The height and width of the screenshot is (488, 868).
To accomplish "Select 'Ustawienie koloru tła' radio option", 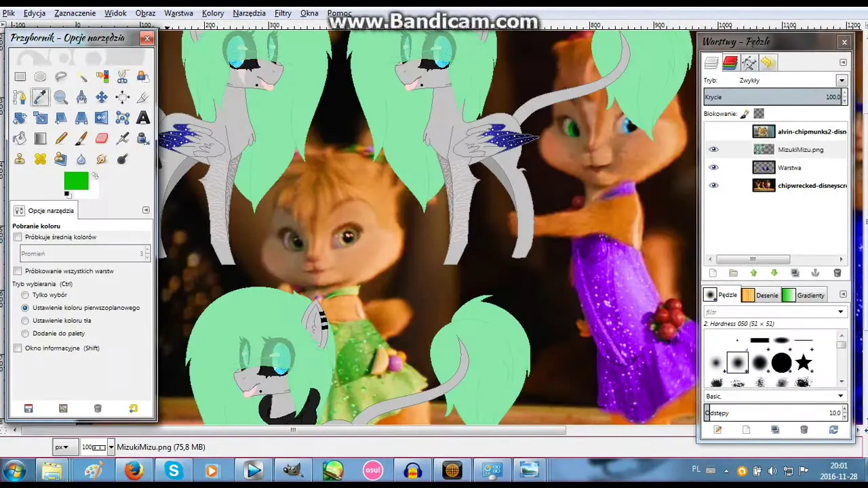I will tap(25, 321).
